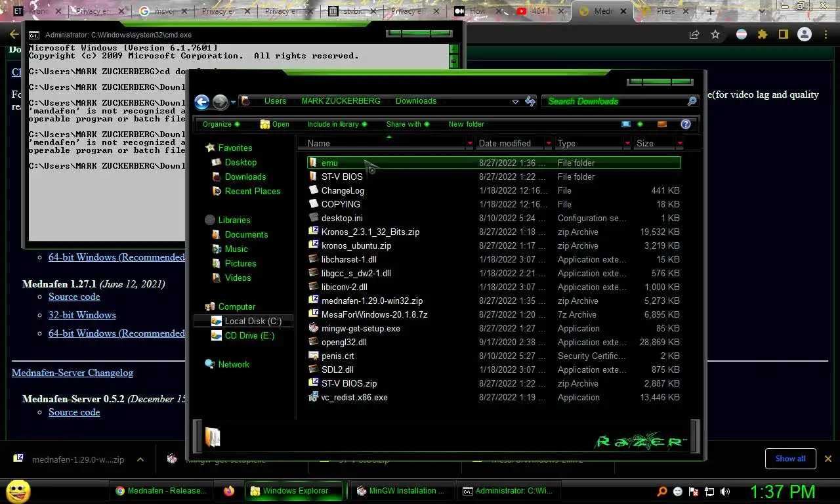Viewport: 840px width, 504px height.
Task: Click the magnifier icon in Search Downloads
Action: click(x=692, y=101)
